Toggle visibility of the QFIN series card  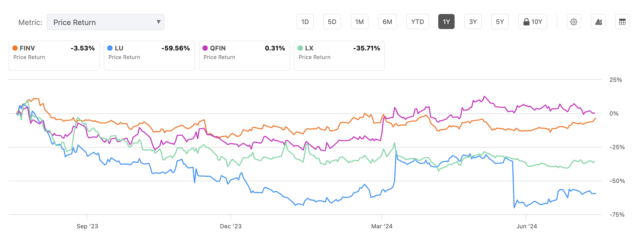pyautogui.click(x=244, y=55)
